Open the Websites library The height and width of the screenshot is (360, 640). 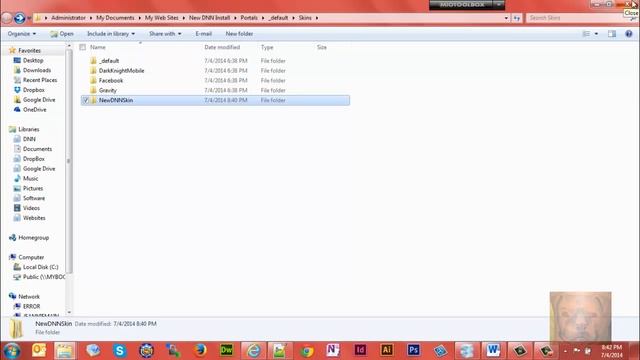point(29,218)
